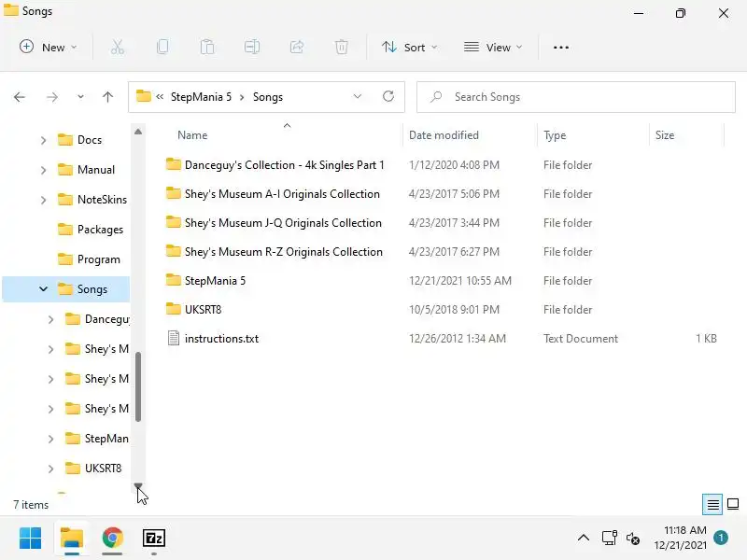Image resolution: width=747 pixels, height=560 pixels.
Task: Open the Windows Start menu
Action: click(31, 539)
